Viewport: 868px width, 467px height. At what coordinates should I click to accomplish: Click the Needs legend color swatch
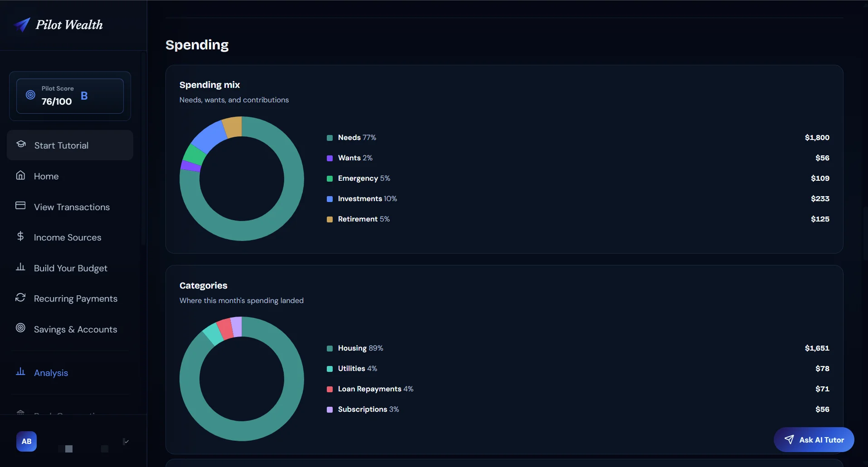(330, 138)
